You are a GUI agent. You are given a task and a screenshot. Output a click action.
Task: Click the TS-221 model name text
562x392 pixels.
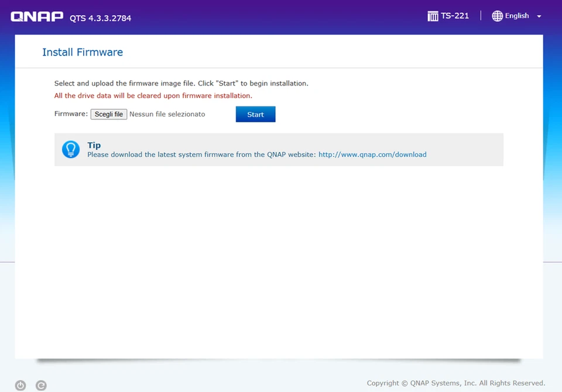(454, 16)
